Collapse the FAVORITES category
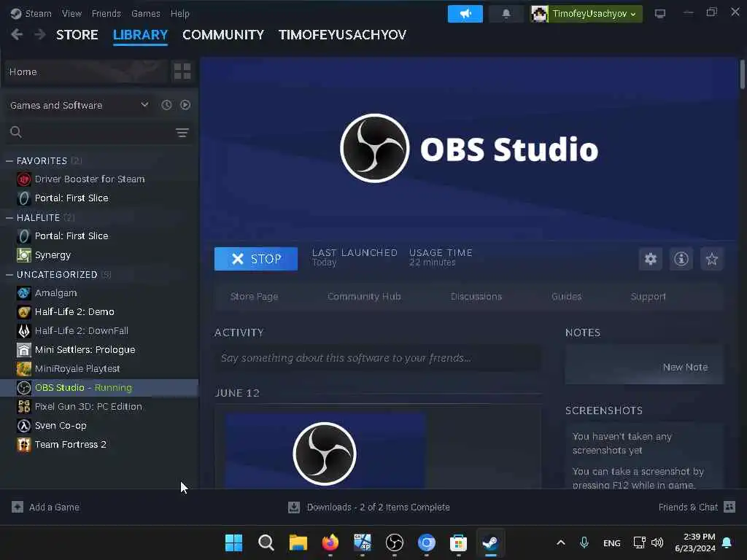Image resolution: width=747 pixels, height=560 pixels. pyautogui.click(x=9, y=161)
